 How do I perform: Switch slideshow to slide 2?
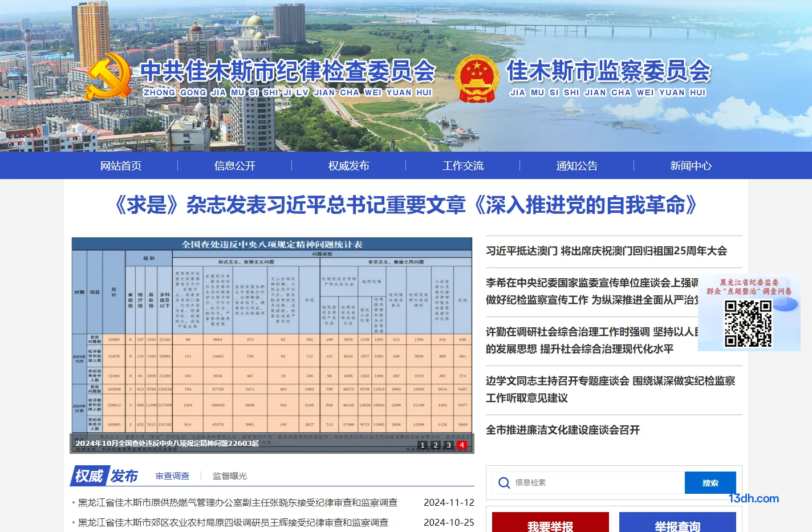coord(436,445)
